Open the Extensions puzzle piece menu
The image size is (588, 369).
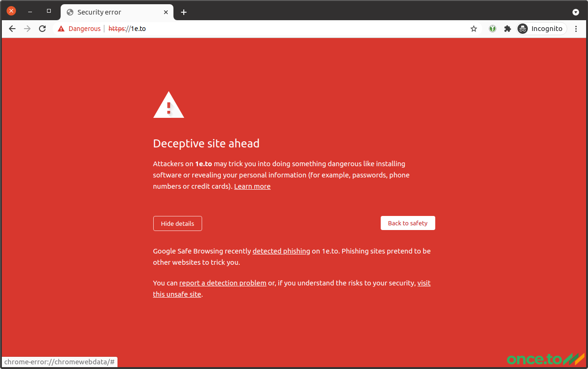(x=507, y=29)
